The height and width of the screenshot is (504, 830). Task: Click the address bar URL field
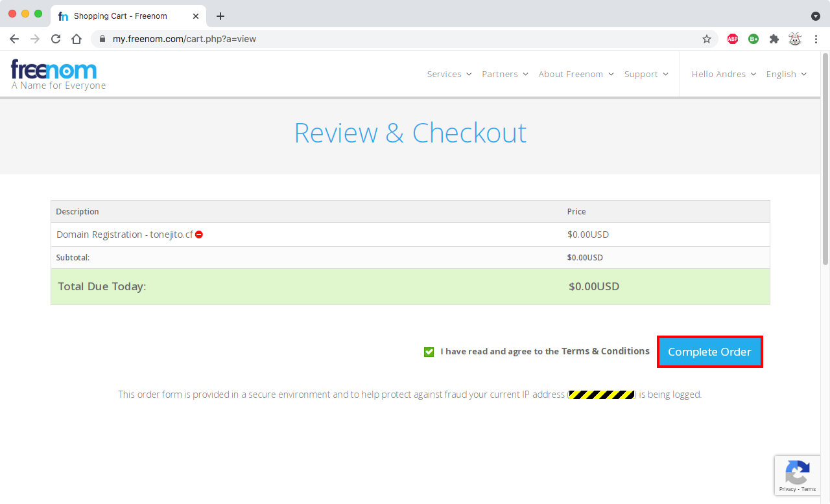389,39
